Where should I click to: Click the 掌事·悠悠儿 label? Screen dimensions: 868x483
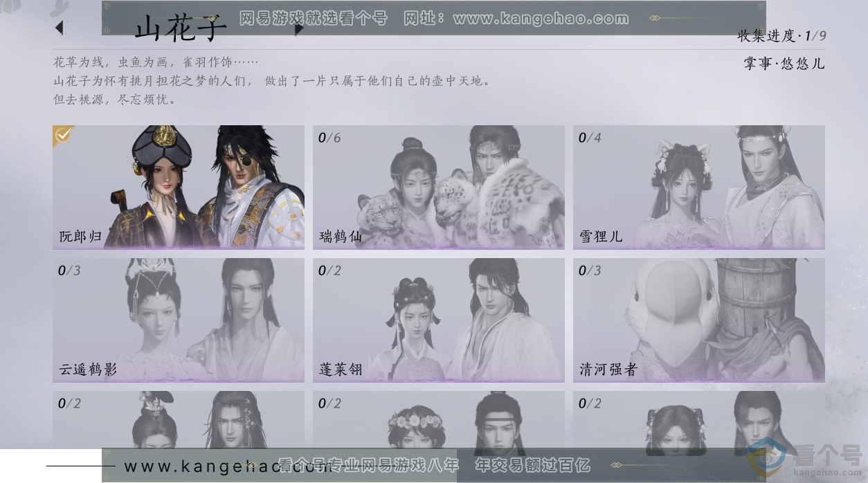pos(784,64)
